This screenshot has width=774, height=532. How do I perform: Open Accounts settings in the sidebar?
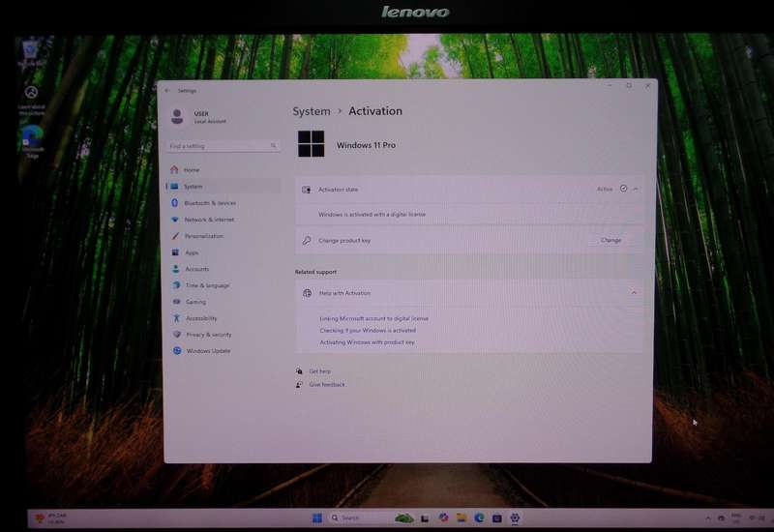point(223,269)
